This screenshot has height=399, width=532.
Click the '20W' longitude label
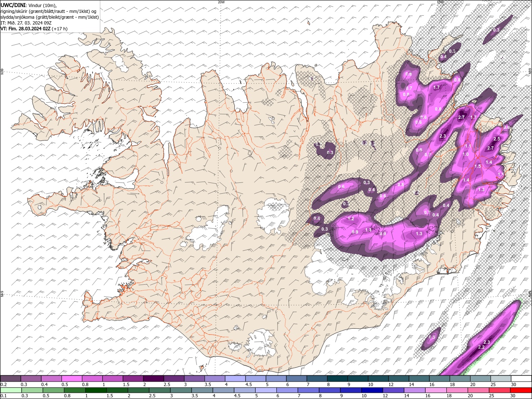click(221, 2)
